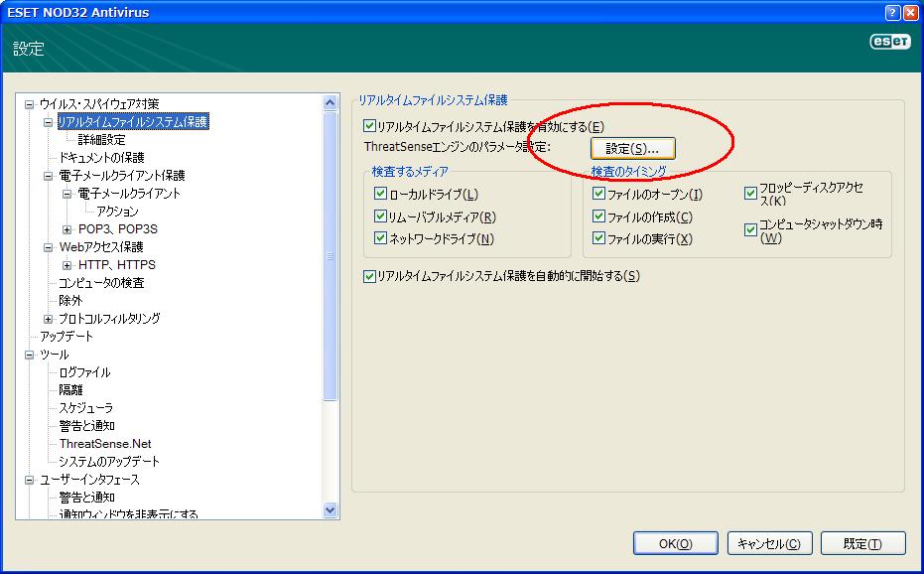Toggle ネットワークドライブ(N) checkbox
This screenshot has width=924, height=574.
coord(380,238)
